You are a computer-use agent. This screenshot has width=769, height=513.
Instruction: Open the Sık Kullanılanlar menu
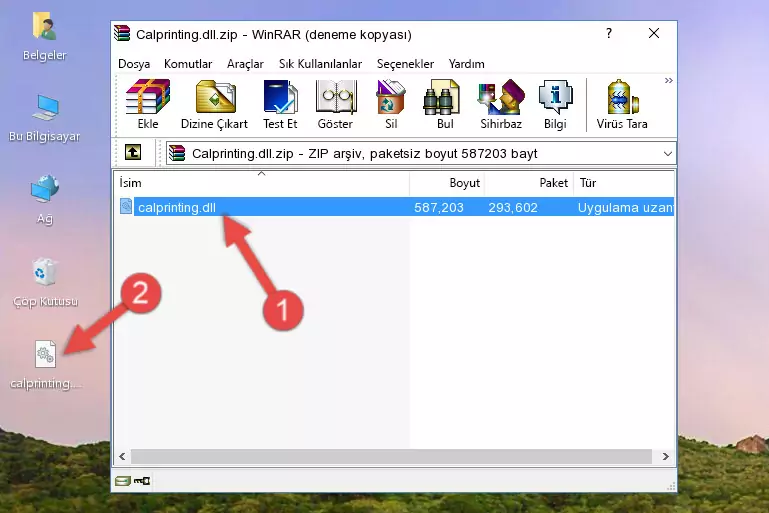click(320, 64)
